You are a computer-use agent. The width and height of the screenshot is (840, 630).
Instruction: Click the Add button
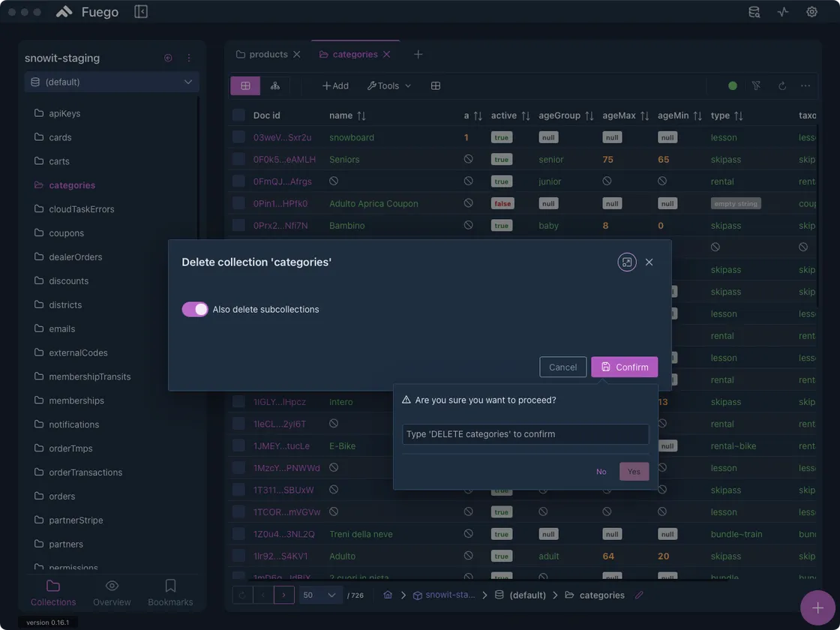pyautogui.click(x=335, y=85)
